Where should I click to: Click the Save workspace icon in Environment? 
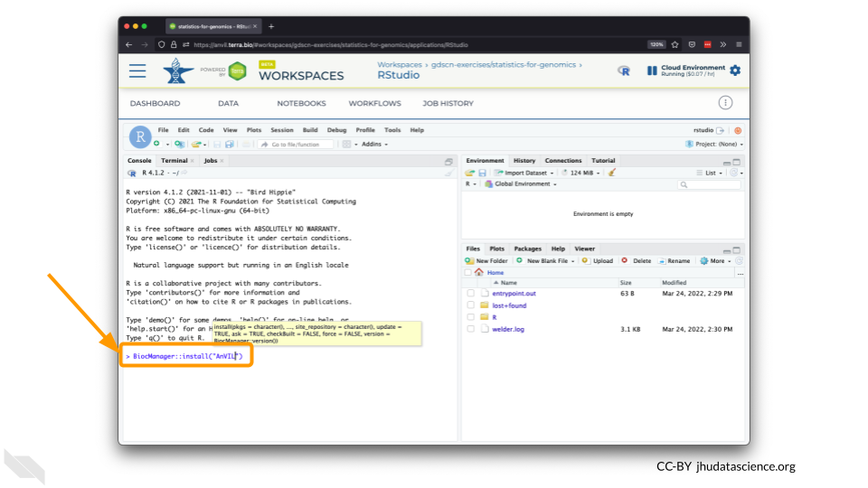(482, 174)
